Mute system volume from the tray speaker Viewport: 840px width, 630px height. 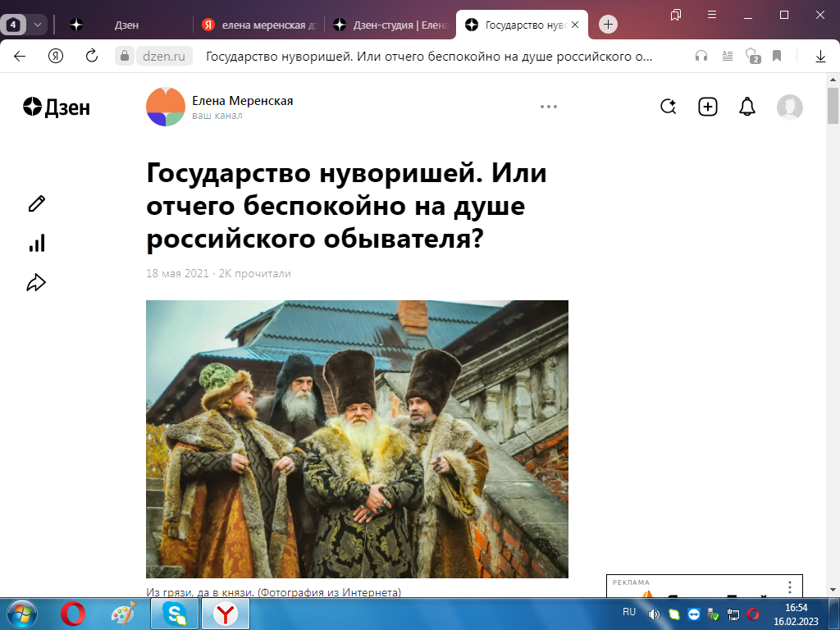point(652,612)
